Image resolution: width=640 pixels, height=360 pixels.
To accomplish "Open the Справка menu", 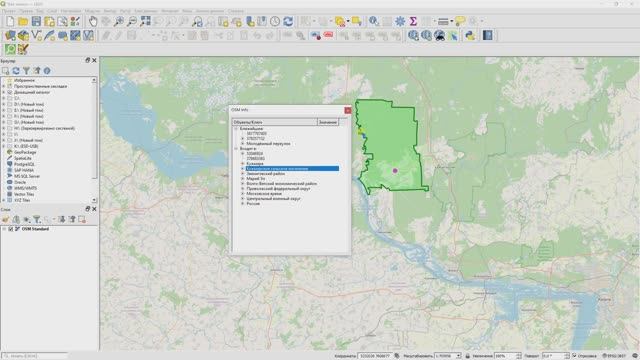I will [x=236, y=11].
